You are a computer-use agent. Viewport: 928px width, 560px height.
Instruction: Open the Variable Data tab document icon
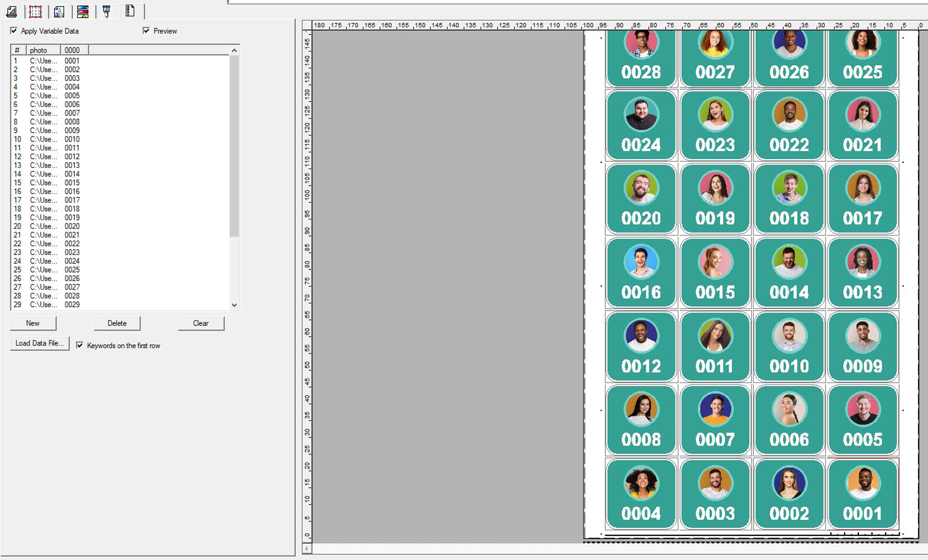click(130, 11)
